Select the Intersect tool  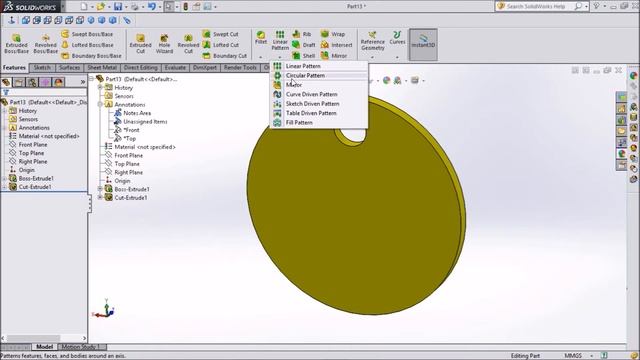[336, 45]
